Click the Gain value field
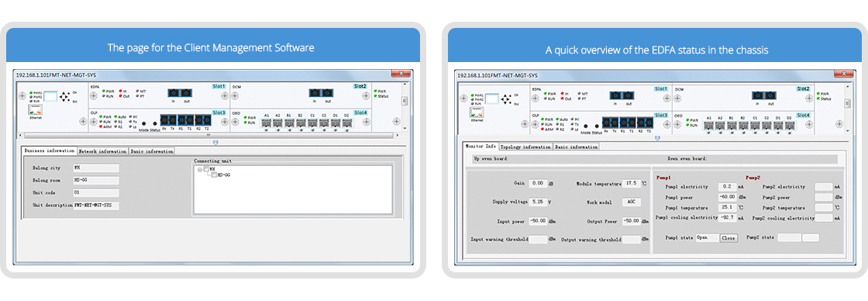 pos(538,183)
